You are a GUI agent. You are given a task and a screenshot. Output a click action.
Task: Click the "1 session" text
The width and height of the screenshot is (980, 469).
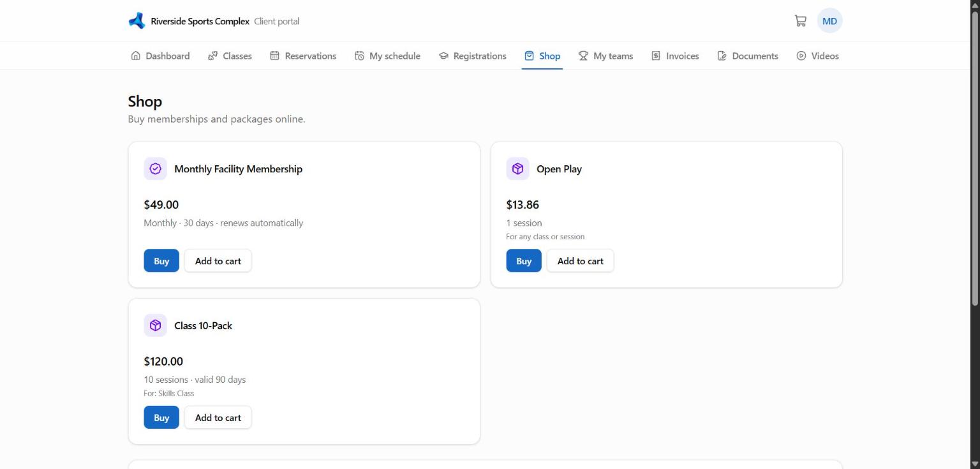click(524, 223)
